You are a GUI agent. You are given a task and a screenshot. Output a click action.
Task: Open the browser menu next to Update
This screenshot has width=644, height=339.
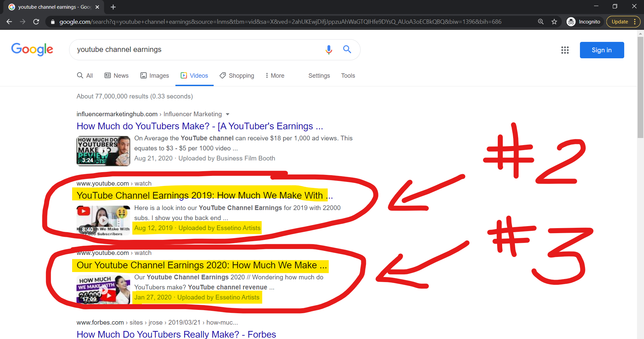pos(636,21)
